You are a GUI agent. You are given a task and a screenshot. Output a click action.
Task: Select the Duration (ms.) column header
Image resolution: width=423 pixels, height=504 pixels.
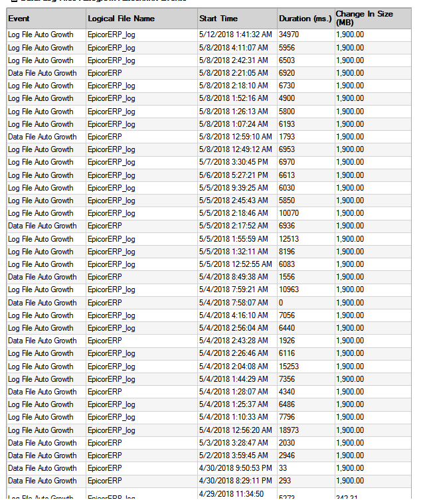[x=305, y=19]
